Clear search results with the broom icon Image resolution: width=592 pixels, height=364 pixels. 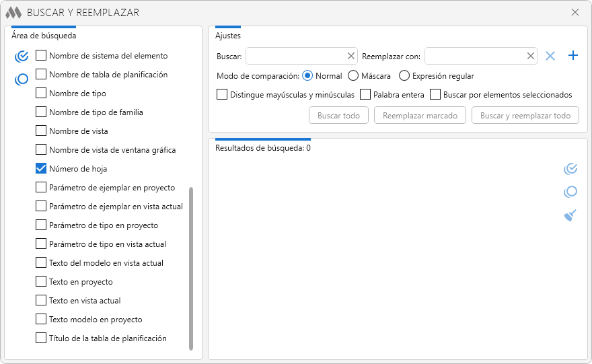(570, 215)
